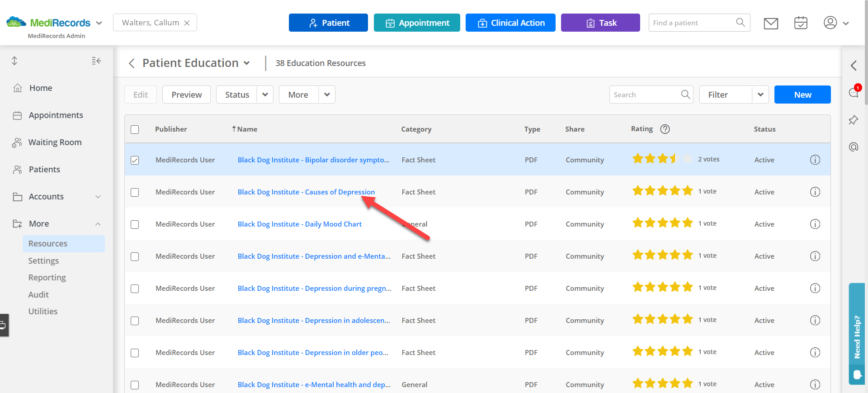This screenshot has height=393, width=868.
Task: Toggle the select-all checkbox in table header
Action: coord(135,129)
